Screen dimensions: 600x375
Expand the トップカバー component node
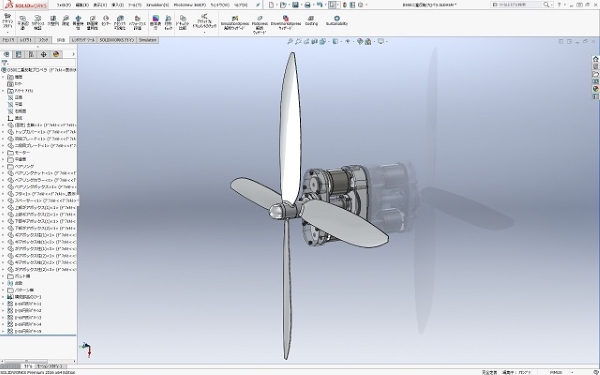click(3, 132)
